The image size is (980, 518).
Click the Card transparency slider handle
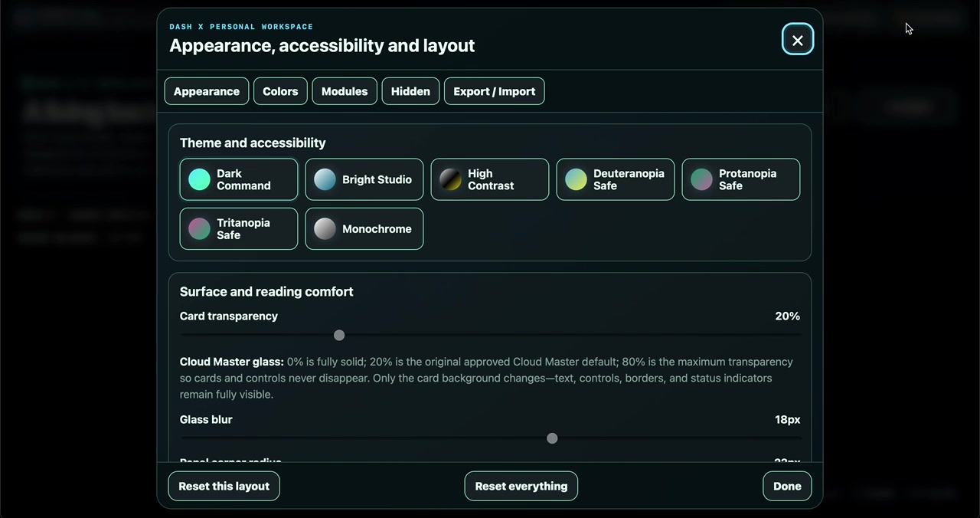pyautogui.click(x=339, y=335)
